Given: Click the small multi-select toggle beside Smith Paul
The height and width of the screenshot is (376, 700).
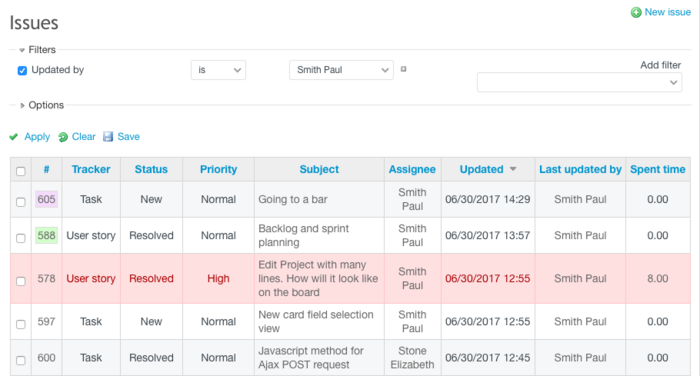Looking at the screenshot, I should (x=404, y=69).
